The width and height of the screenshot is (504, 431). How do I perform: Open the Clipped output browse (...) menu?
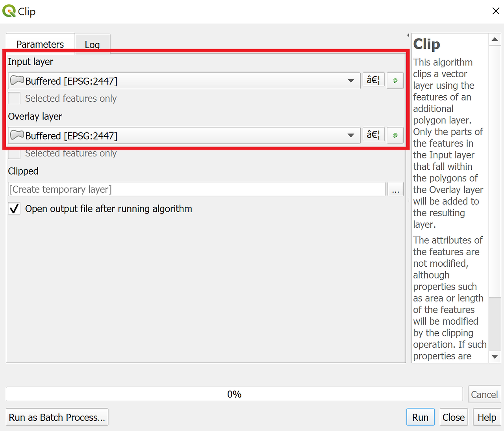click(x=395, y=189)
